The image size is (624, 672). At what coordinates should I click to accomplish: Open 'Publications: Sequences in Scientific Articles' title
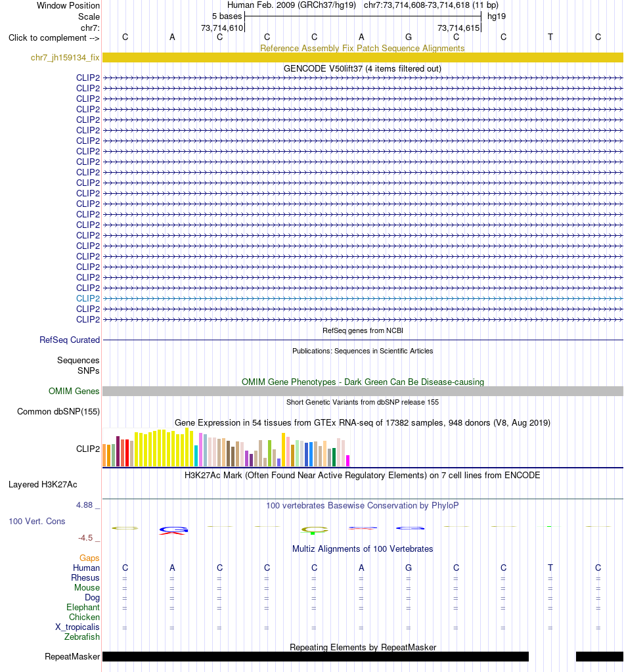click(x=363, y=351)
